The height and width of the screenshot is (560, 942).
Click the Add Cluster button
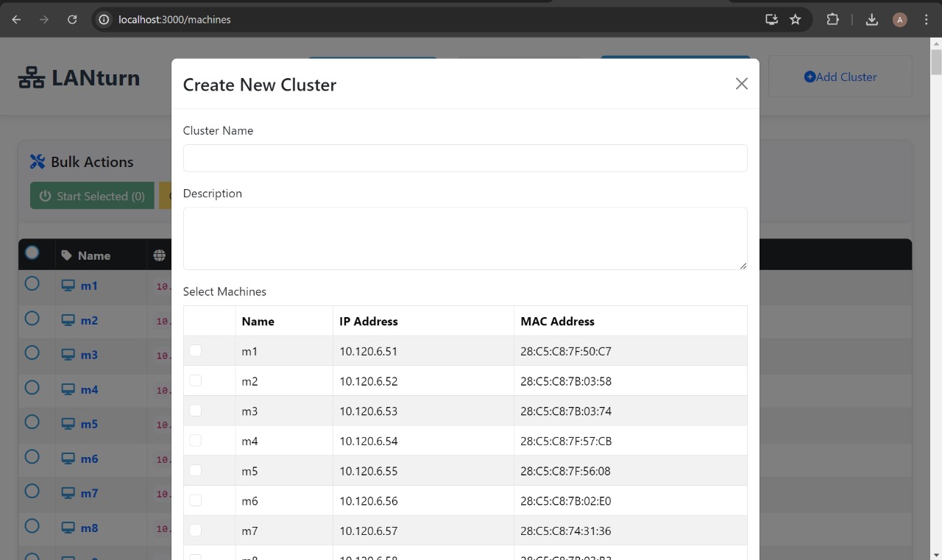[x=840, y=77]
